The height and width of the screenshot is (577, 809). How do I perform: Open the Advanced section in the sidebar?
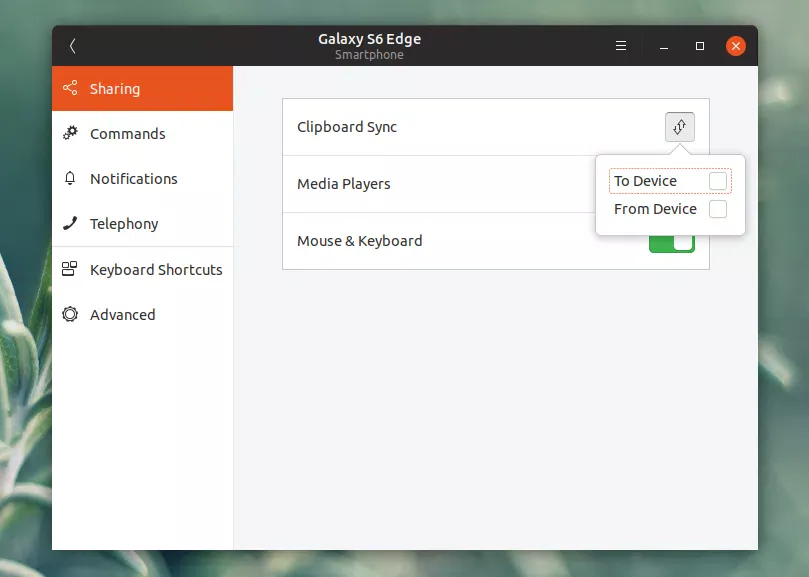(x=122, y=315)
